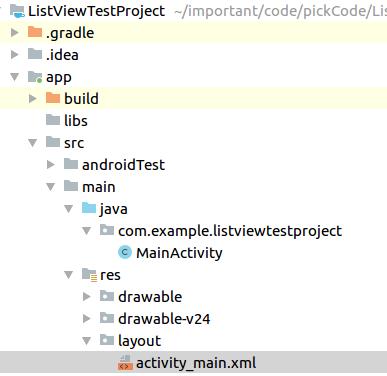Select the com.example.listviewtestproject package

tap(221, 231)
